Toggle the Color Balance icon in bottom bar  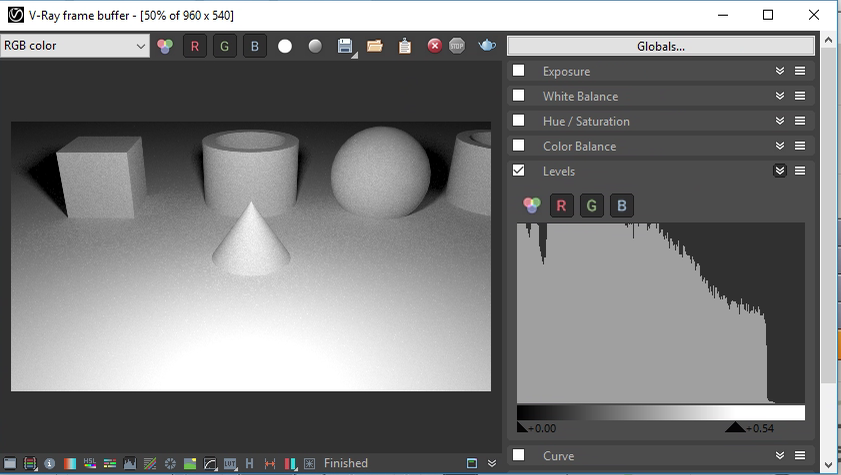(110, 463)
